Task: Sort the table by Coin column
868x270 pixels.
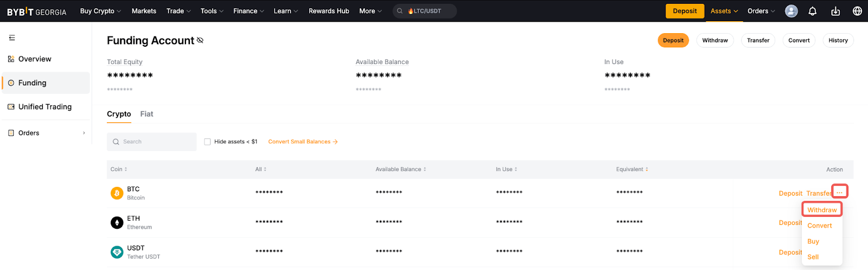Action: tap(119, 169)
